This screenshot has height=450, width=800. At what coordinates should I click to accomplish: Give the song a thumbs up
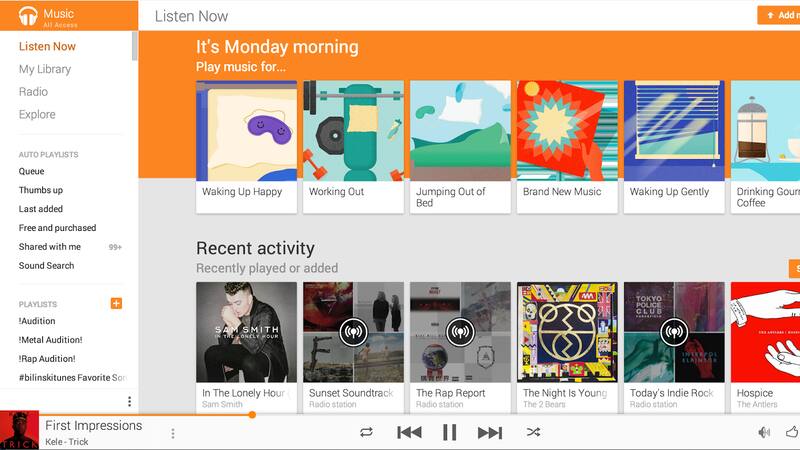(x=792, y=432)
